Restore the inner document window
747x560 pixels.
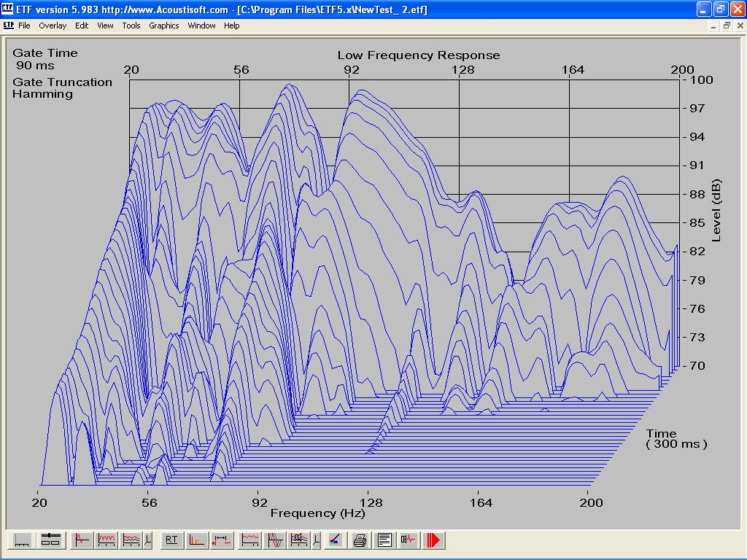[726, 26]
